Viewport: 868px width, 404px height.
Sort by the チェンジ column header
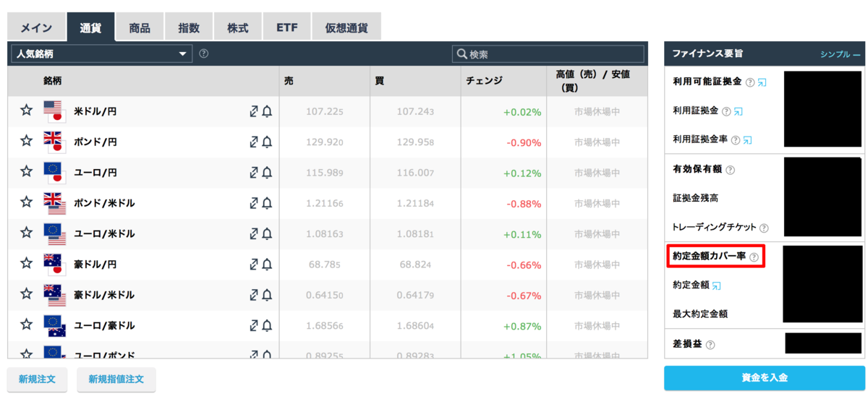(484, 81)
